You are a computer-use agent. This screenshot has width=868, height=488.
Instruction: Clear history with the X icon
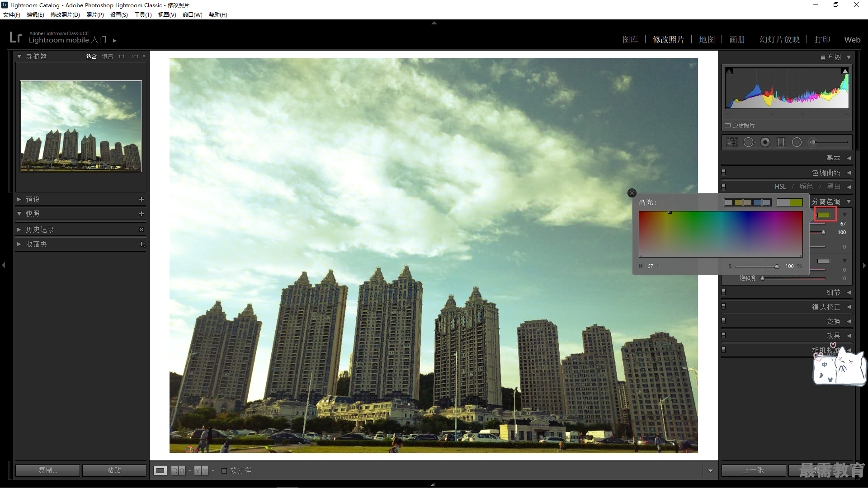(x=142, y=230)
